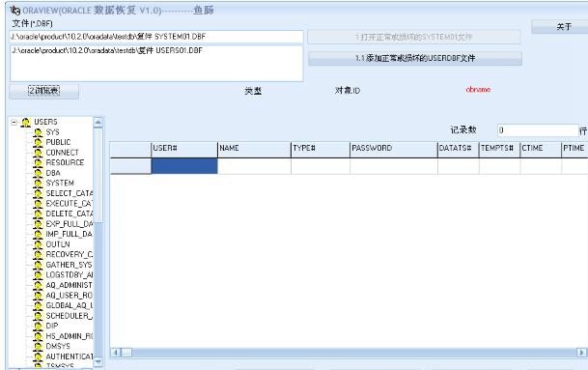Select DIP in the user tree
This screenshot has width=588, height=370.
tap(52, 326)
